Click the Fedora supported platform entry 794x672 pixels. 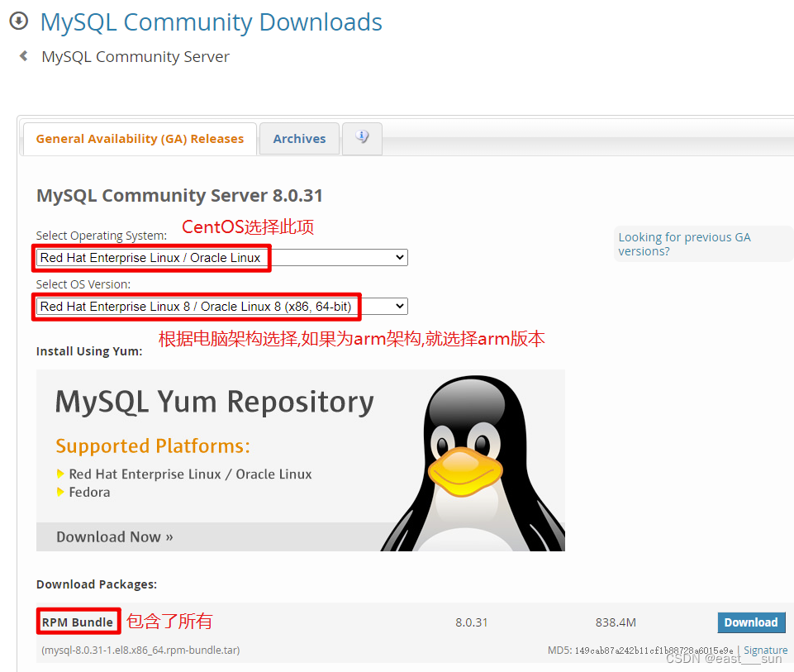(x=89, y=493)
